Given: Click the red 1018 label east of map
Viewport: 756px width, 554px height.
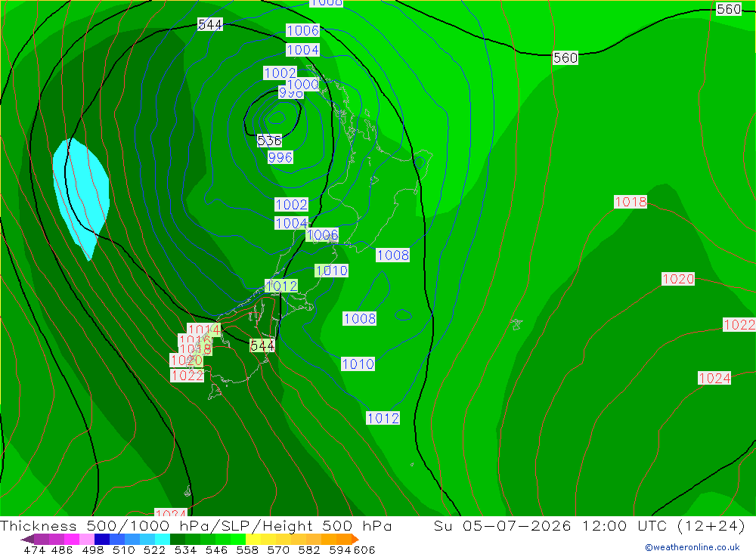Looking at the screenshot, I should tap(631, 202).
